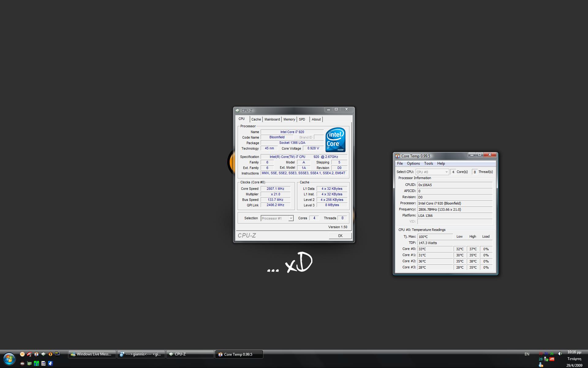
Task: Open the Selection Processor #1 dropdown
Action: 277,218
